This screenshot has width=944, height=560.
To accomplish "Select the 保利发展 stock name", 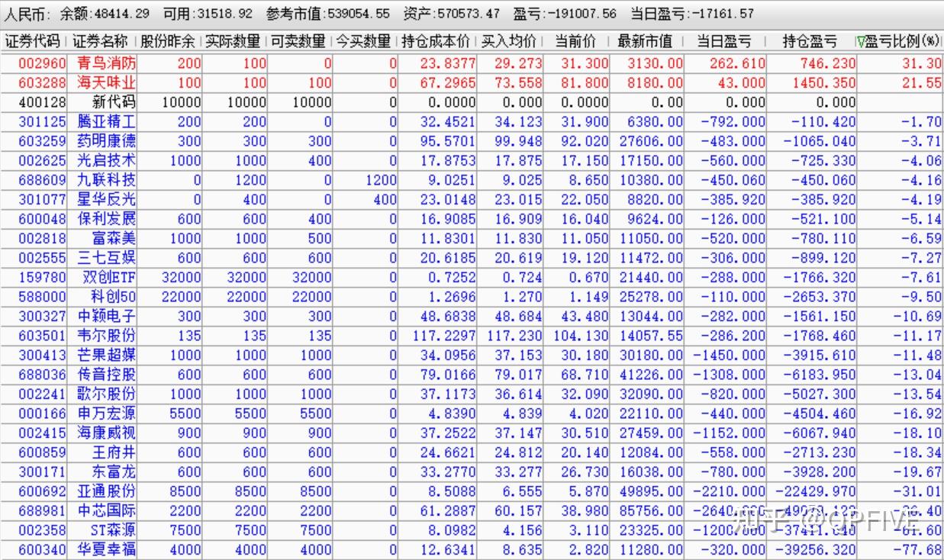I will [107, 219].
